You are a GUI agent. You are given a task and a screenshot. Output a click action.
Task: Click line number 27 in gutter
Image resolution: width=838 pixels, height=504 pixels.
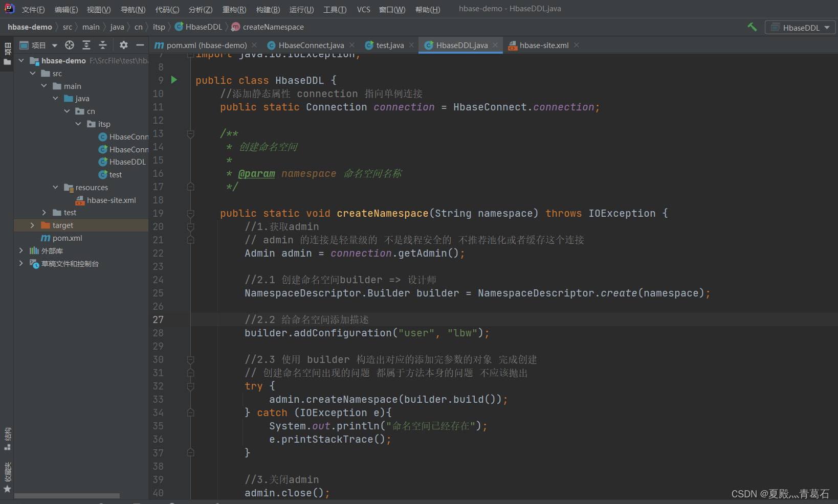coord(158,320)
